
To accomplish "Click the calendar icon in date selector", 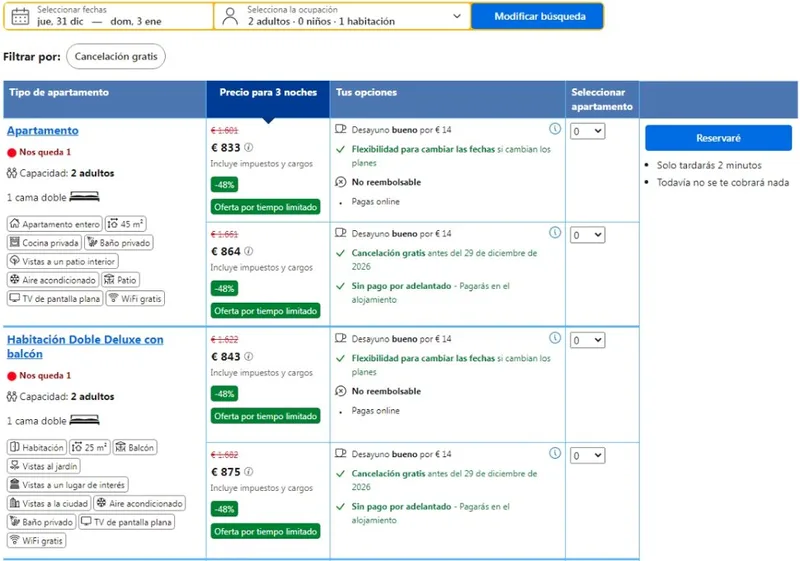I will click(x=20, y=16).
